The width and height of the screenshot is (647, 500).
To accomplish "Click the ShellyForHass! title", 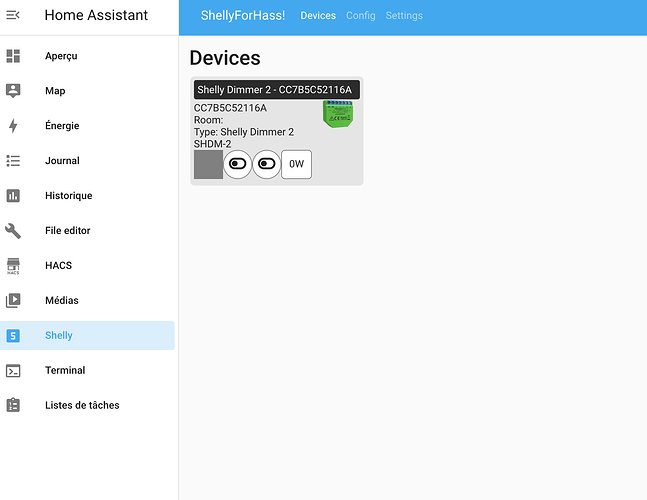I will [243, 16].
